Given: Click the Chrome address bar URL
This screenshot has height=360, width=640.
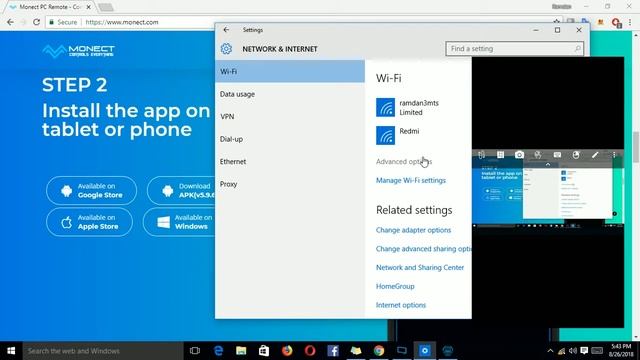Looking at the screenshot, I should coord(122,22).
